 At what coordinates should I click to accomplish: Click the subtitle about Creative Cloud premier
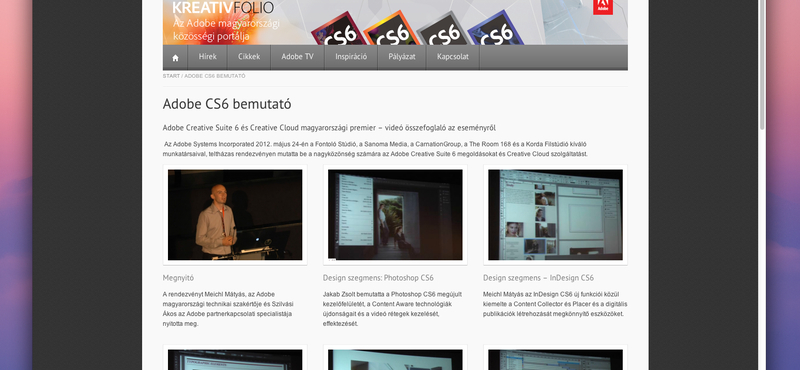click(329, 128)
